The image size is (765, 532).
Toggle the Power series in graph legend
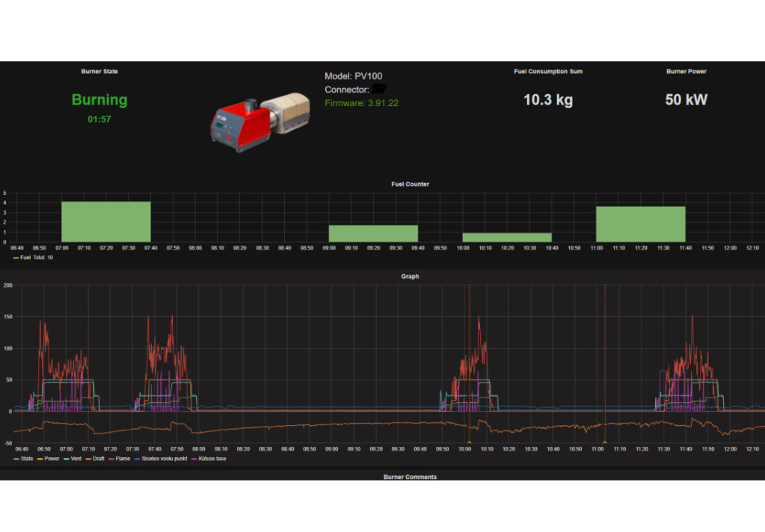pyautogui.click(x=51, y=459)
